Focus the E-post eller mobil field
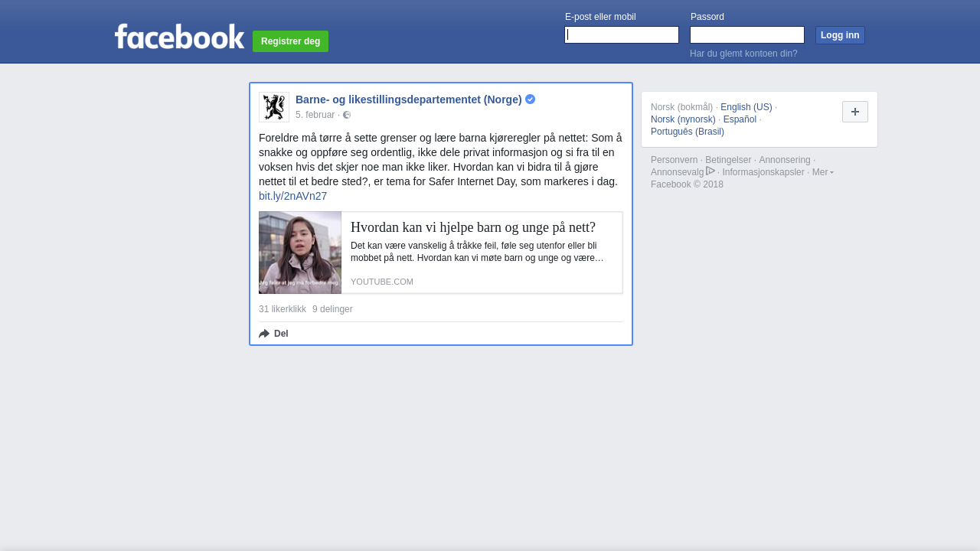The image size is (980, 551). (622, 35)
